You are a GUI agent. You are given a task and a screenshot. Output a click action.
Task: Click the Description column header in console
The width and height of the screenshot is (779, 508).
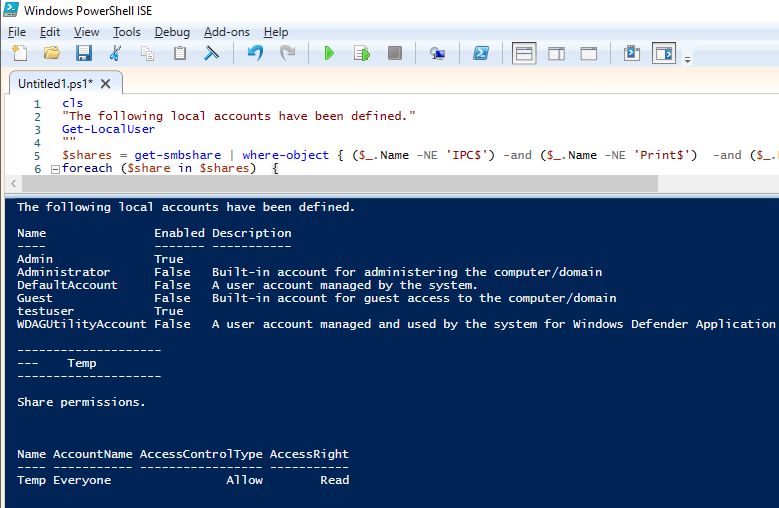251,233
